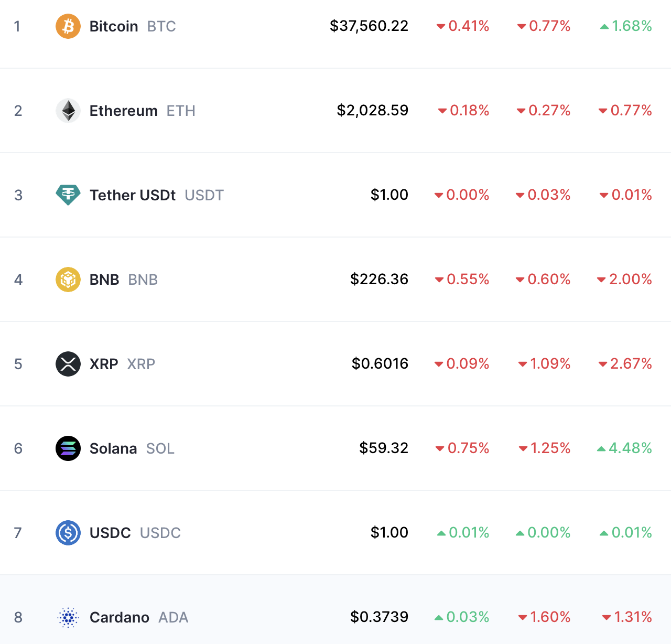
Task: Click the BNB coin logo icon
Action: [68, 280]
